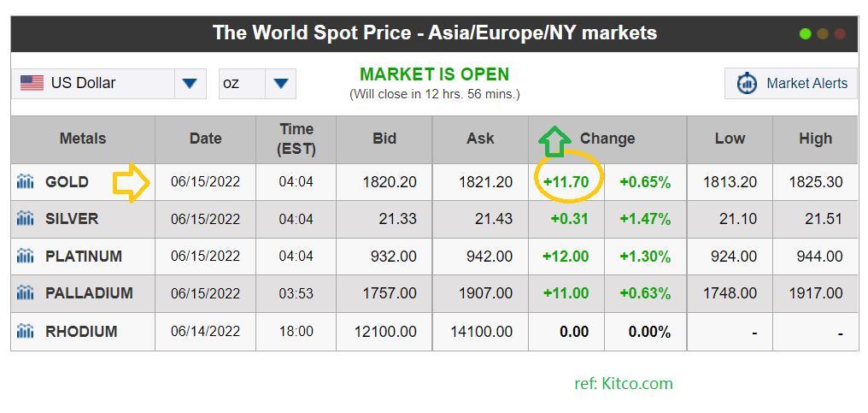The width and height of the screenshot is (868, 413).
Task: Click the ref: Kitco.com text
Action: [624, 383]
